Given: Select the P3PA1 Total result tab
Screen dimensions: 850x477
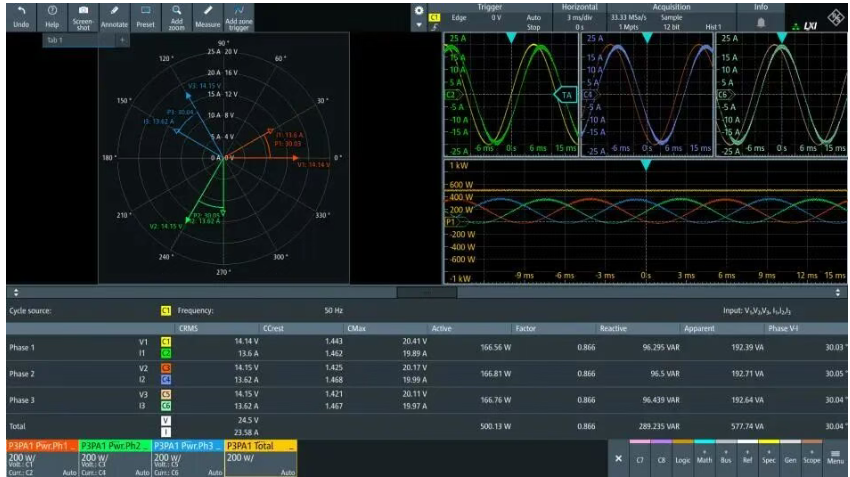Looking at the screenshot, I should pos(261,458).
